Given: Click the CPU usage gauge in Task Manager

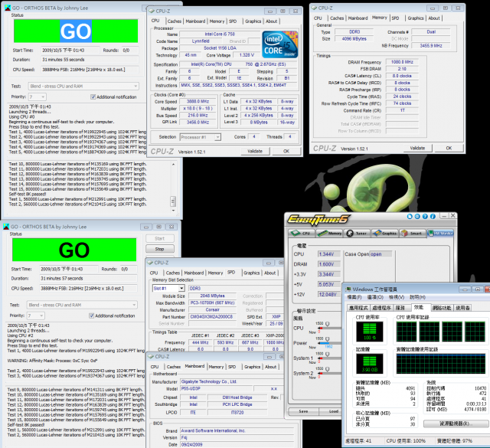Looking at the screenshot, I should click(370, 332).
